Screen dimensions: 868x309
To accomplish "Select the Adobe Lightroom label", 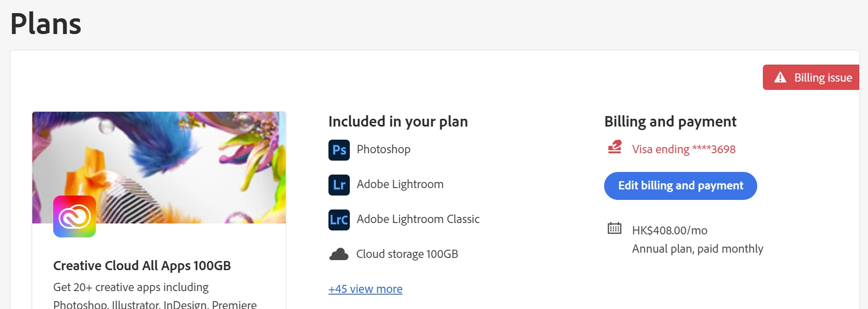I will point(400,184).
